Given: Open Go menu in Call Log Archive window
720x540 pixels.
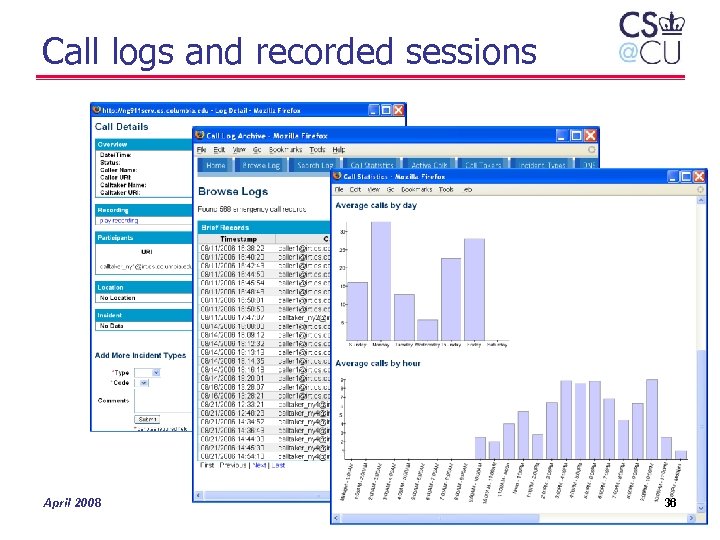Looking at the screenshot, I should [x=257, y=150].
